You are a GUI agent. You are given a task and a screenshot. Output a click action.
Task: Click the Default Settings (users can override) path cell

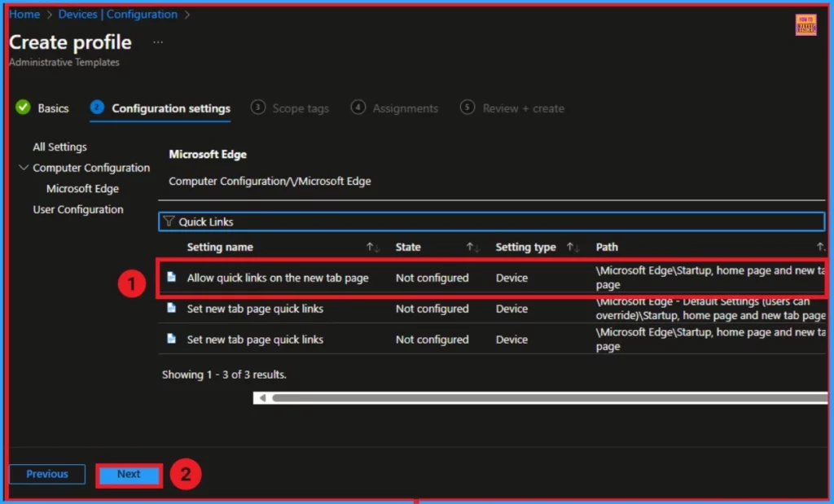click(710, 309)
